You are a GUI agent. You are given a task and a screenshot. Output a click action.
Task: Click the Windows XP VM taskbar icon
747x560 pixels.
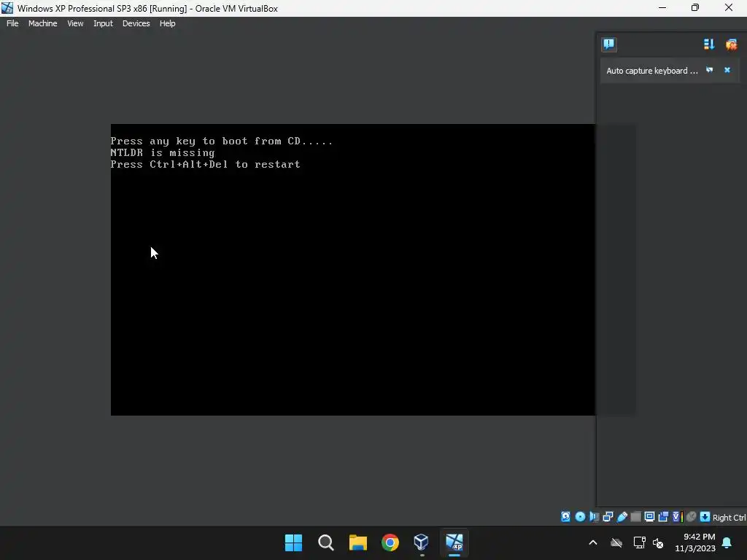(x=454, y=542)
